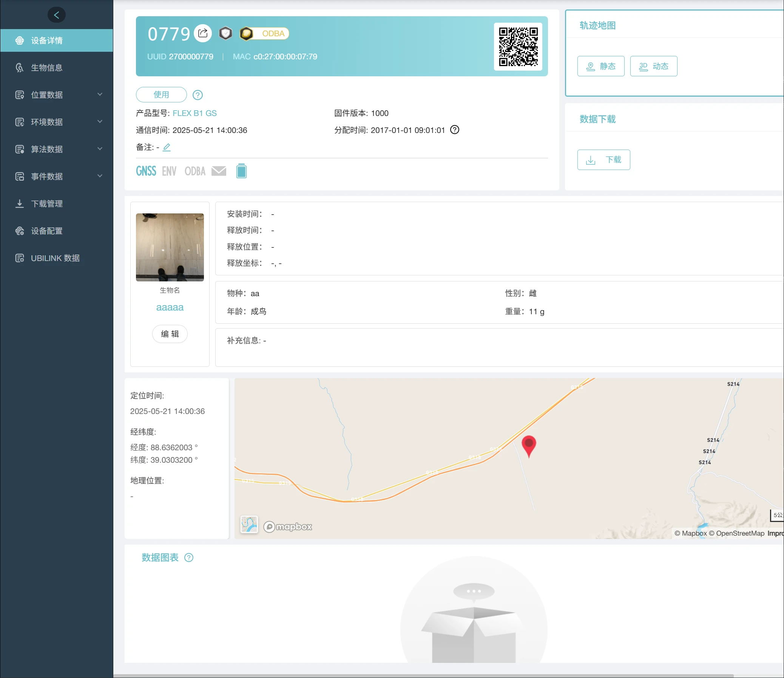Viewport: 784px width, 678px height.
Task: Toggle the GNSS indicator
Action: click(146, 171)
